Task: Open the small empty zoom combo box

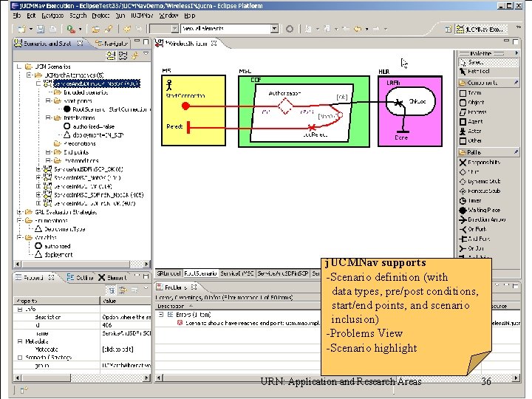Action: [x=174, y=29]
